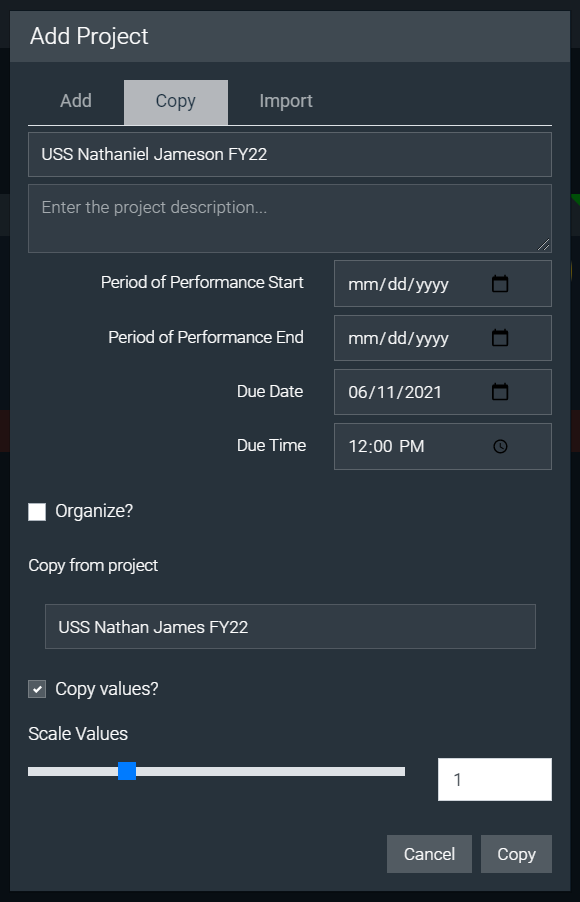Click the Scale Values slider handle
The height and width of the screenshot is (902, 580).
pyautogui.click(x=127, y=771)
